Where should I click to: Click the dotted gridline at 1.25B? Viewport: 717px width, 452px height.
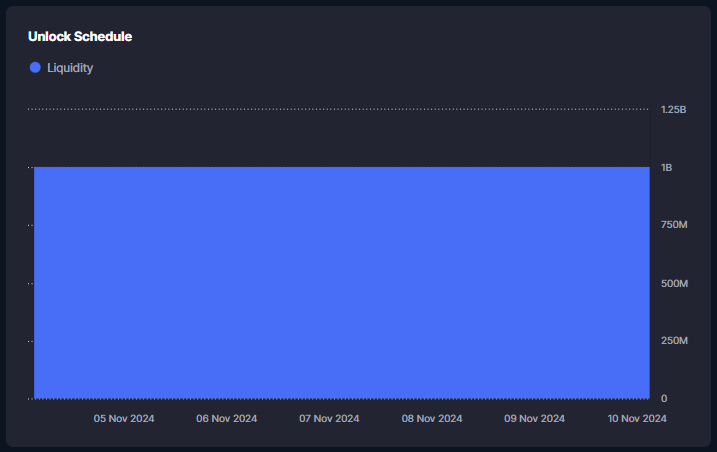click(340, 109)
